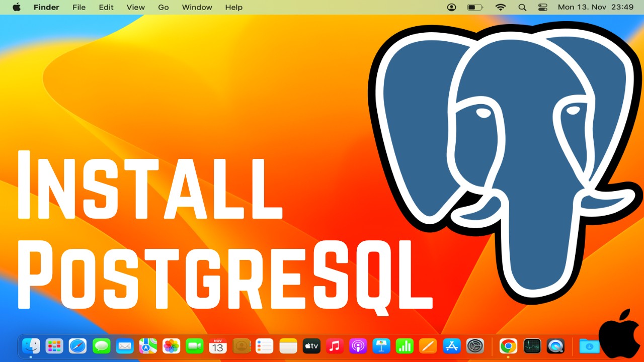The width and height of the screenshot is (644, 362).
Task: Open Calendar icon showing Nov 13
Action: (218, 346)
